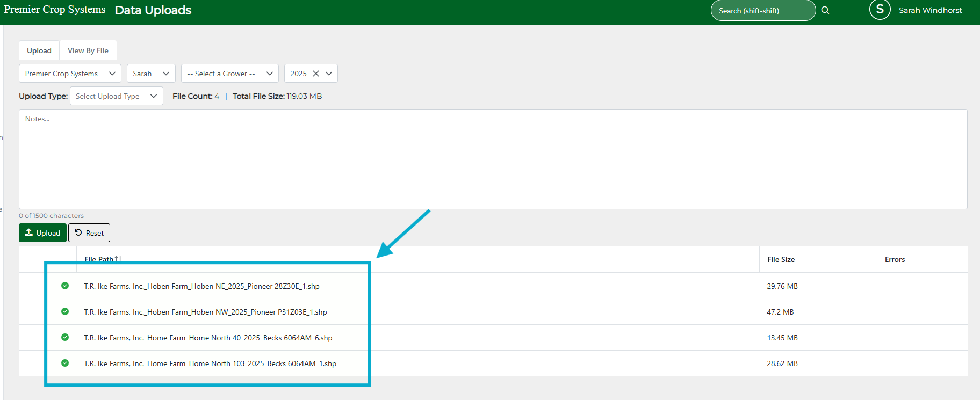Clear the 2025 year selection
Image resolution: width=980 pixels, height=400 pixels.
coord(316,74)
